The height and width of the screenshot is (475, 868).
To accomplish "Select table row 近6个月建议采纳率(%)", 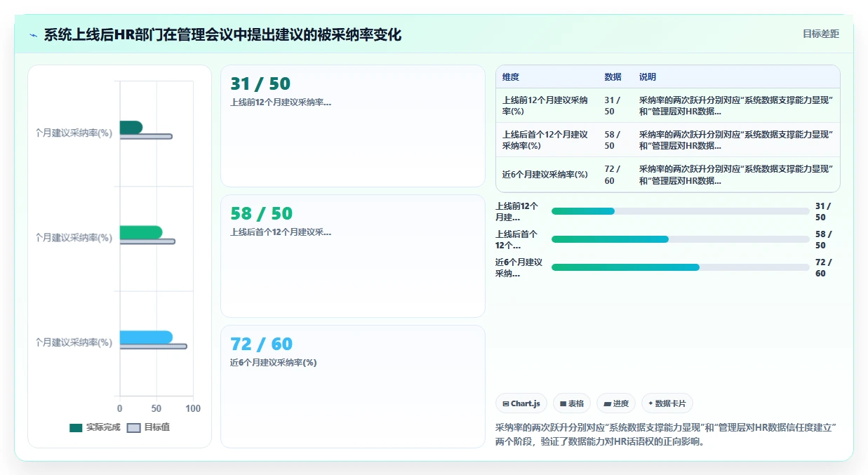I will click(667, 174).
